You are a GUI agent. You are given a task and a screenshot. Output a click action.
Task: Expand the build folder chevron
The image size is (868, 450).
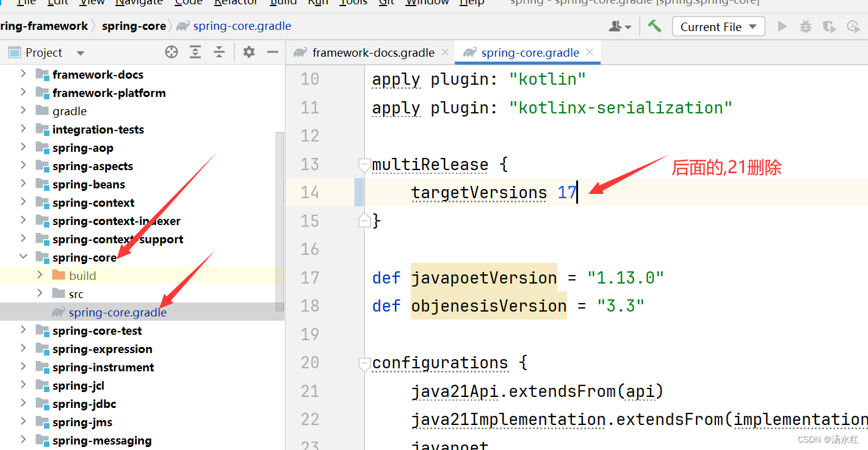(x=40, y=276)
